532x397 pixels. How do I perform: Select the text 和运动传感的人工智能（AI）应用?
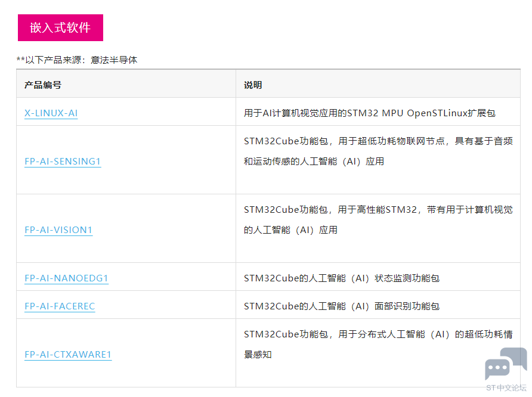[x=314, y=162]
